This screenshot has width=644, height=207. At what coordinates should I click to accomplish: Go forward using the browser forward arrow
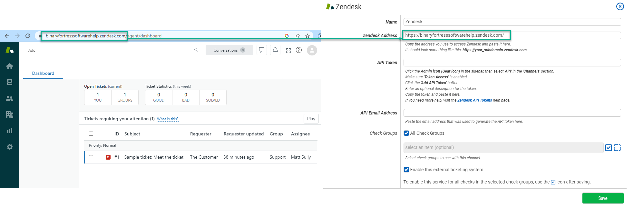[17, 36]
